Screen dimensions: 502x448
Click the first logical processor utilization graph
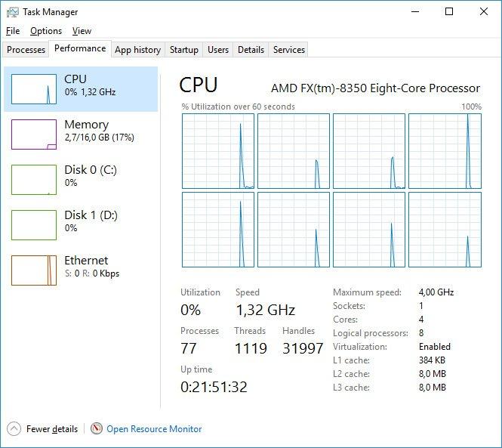point(218,151)
